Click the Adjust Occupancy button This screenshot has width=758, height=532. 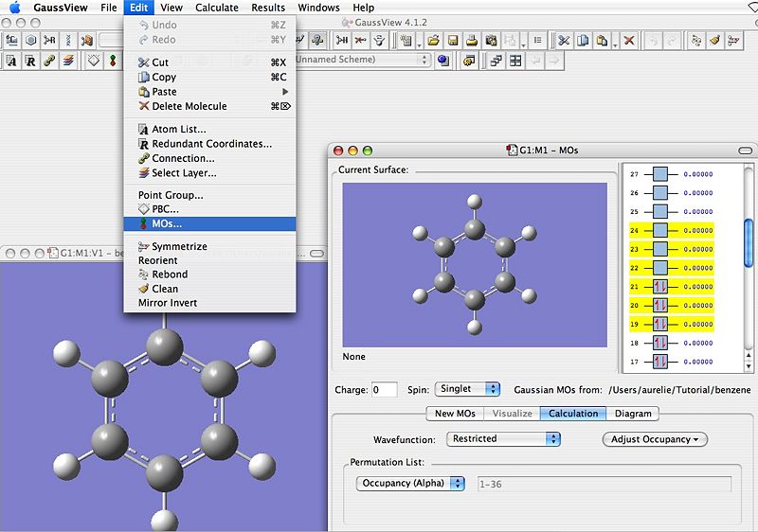pyautogui.click(x=655, y=439)
